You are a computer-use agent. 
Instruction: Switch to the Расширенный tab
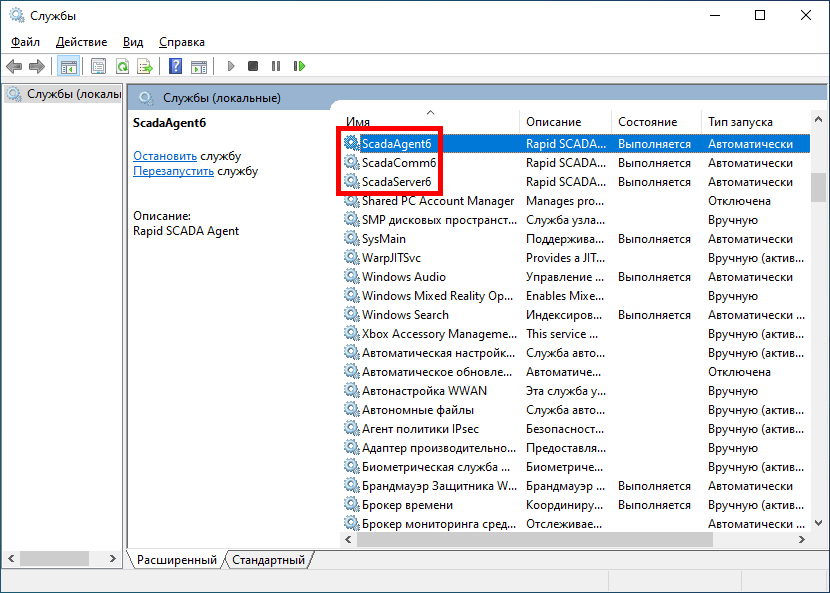pyautogui.click(x=177, y=560)
